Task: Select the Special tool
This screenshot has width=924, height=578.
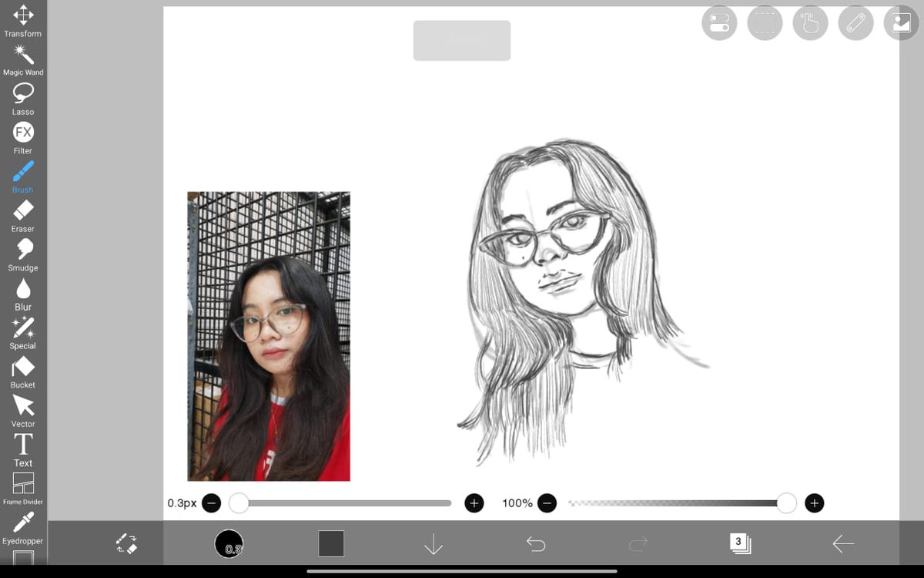Action: [x=23, y=334]
